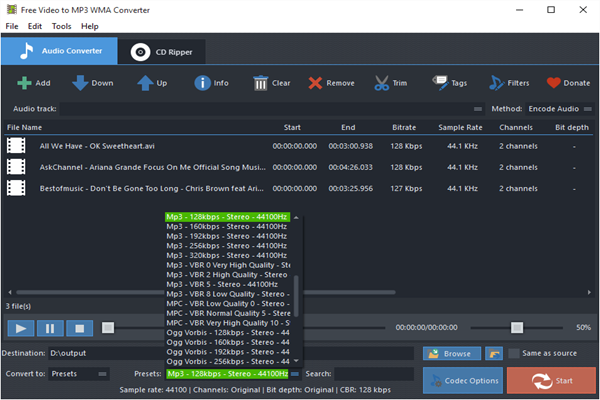The width and height of the screenshot is (600, 400).
Task: Open the Edit menu
Action: [35, 26]
